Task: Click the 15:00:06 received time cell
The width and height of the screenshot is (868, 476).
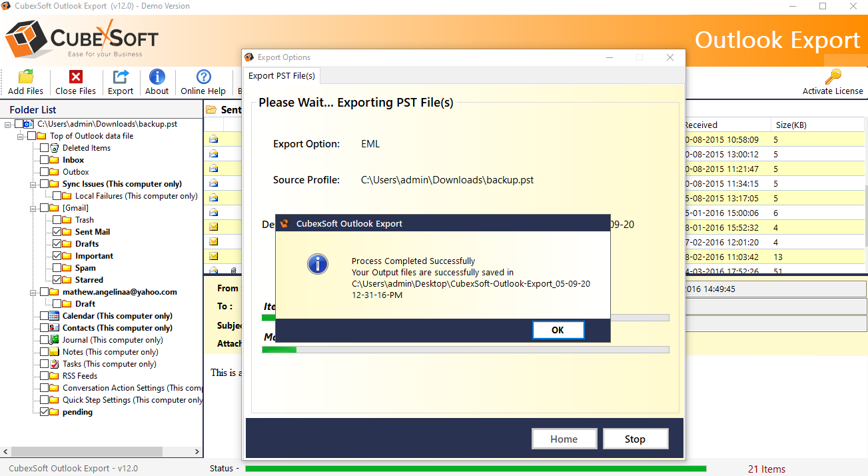Action: [x=721, y=213]
